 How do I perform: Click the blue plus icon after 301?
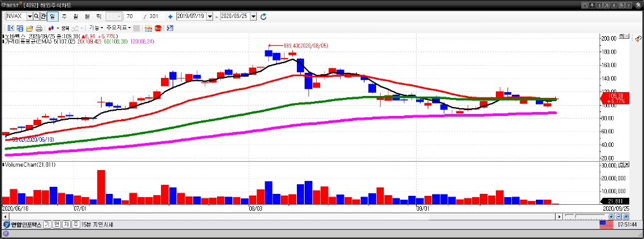170,16
